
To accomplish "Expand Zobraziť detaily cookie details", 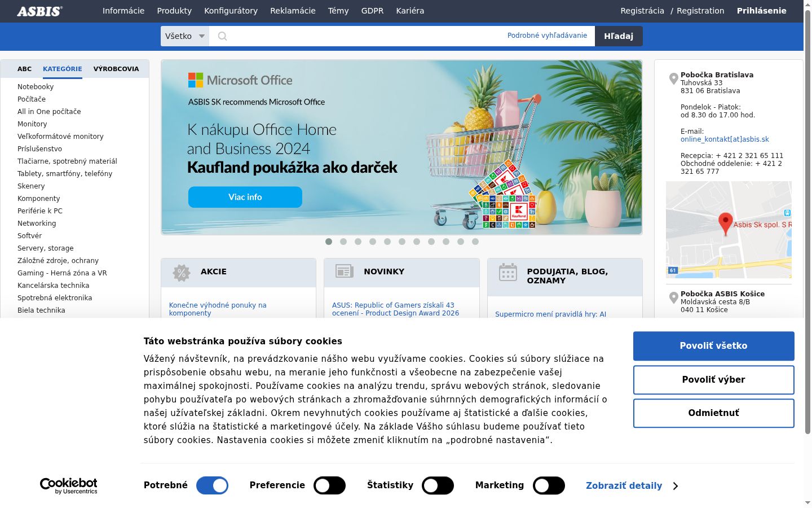I will (632, 485).
